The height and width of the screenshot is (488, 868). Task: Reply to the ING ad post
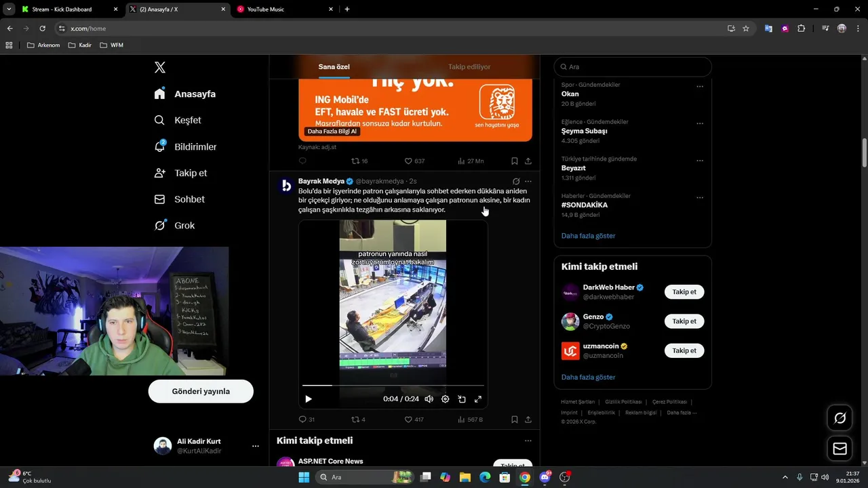pyautogui.click(x=302, y=161)
